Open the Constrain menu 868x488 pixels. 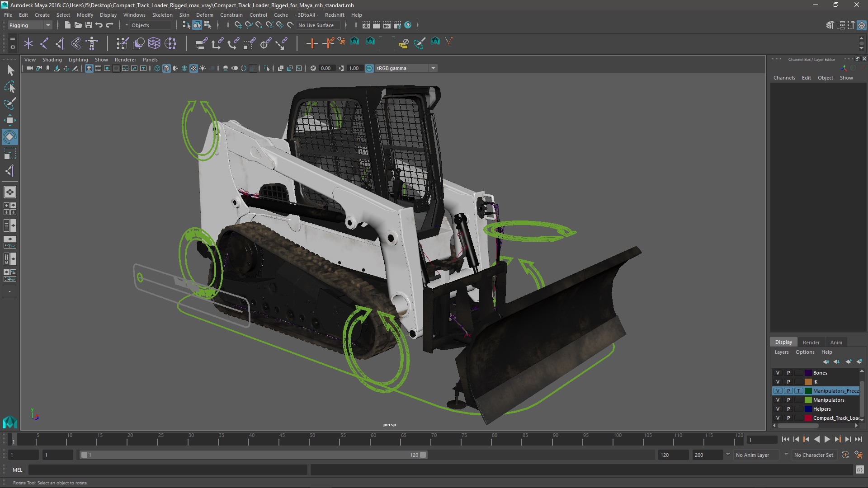click(x=231, y=15)
